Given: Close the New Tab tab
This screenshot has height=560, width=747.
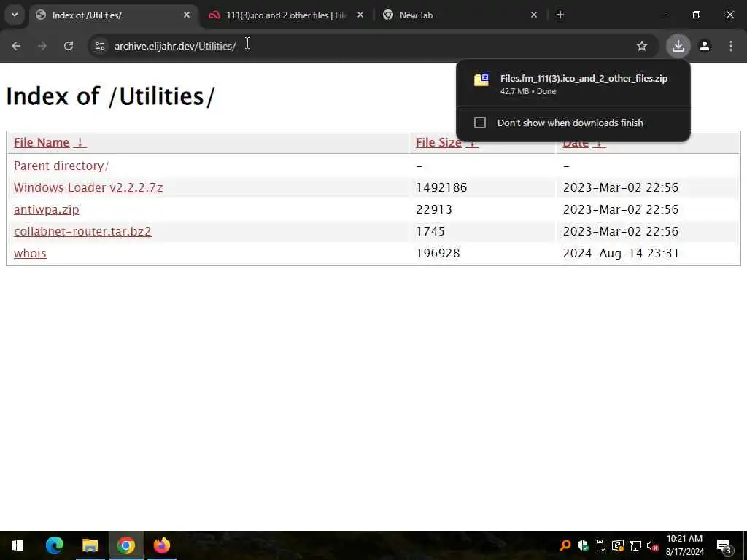Looking at the screenshot, I should (534, 15).
